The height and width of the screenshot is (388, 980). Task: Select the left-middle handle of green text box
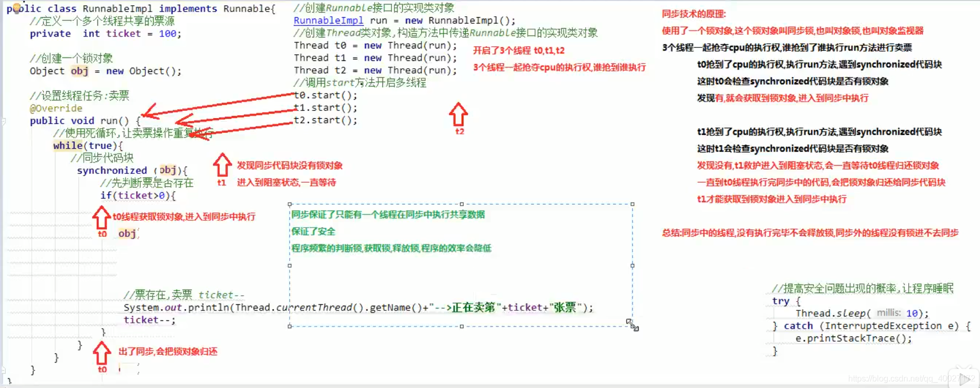click(x=290, y=266)
